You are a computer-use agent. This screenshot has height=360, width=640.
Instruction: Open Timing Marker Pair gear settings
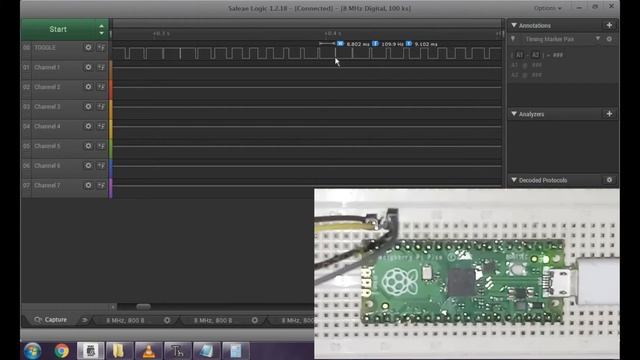[x=609, y=39]
